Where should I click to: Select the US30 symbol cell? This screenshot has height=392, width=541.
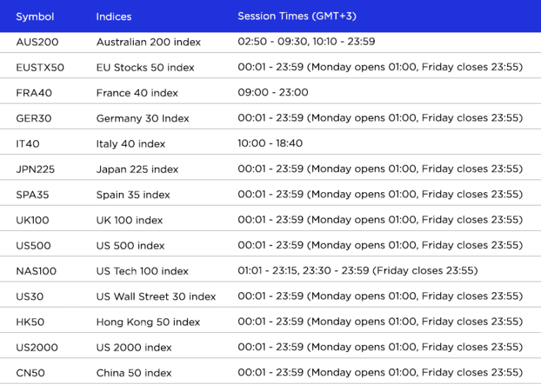[30, 297]
